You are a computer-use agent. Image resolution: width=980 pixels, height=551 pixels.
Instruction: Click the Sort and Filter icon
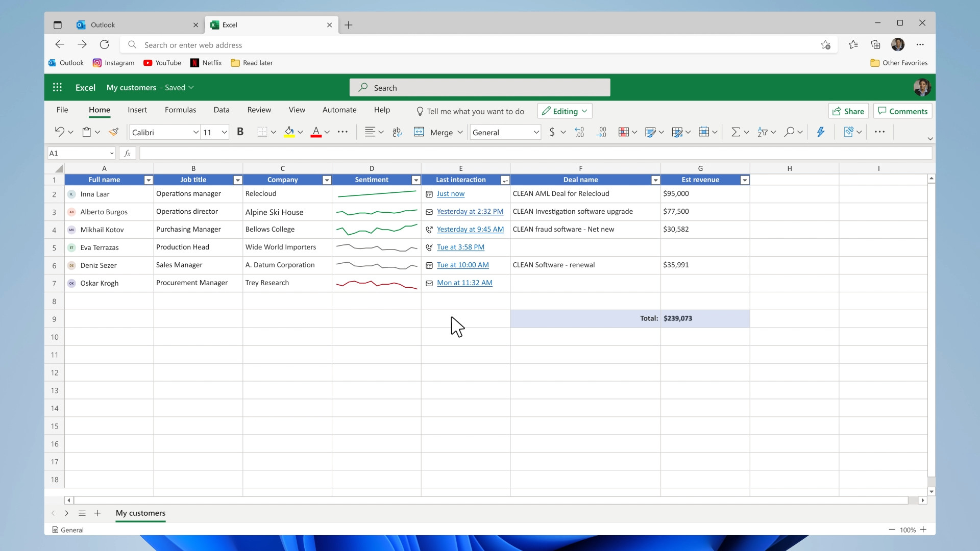pos(763,132)
